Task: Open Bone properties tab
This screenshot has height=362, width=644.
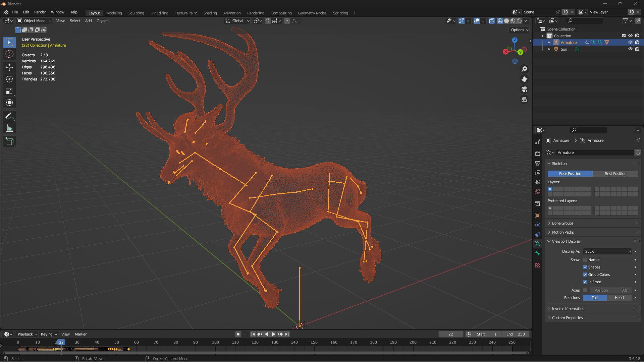Action: point(538,253)
